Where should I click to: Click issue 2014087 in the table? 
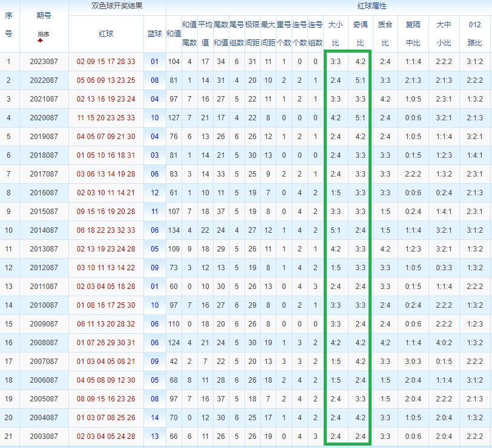click(x=44, y=230)
